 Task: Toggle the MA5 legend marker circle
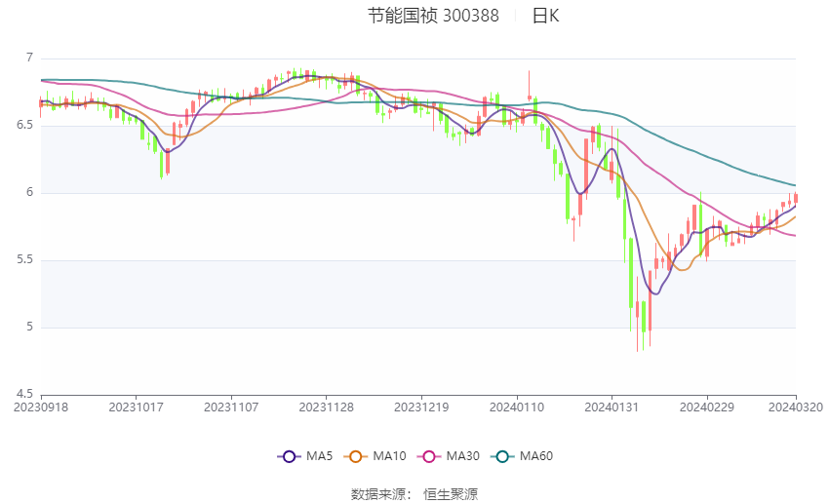pyautogui.click(x=289, y=456)
